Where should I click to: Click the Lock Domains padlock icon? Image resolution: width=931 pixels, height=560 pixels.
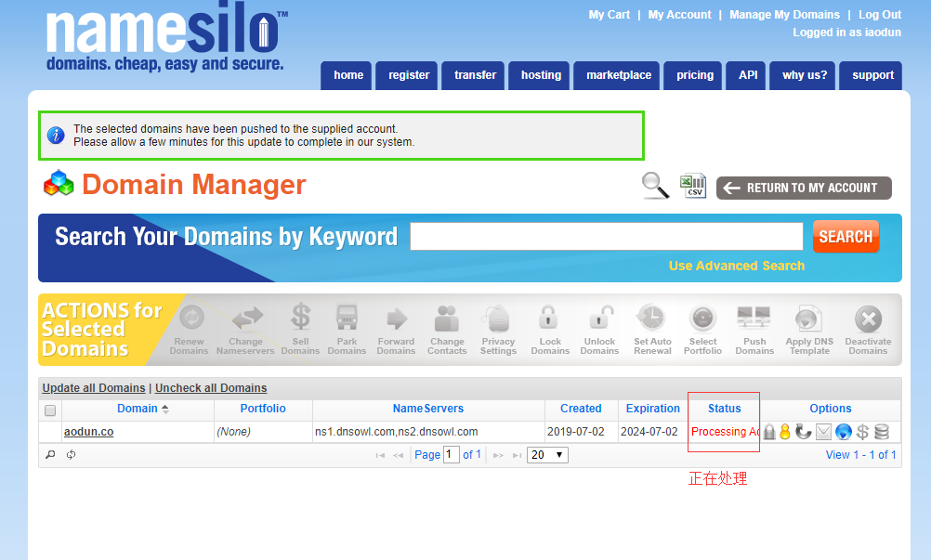click(x=548, y=318)
